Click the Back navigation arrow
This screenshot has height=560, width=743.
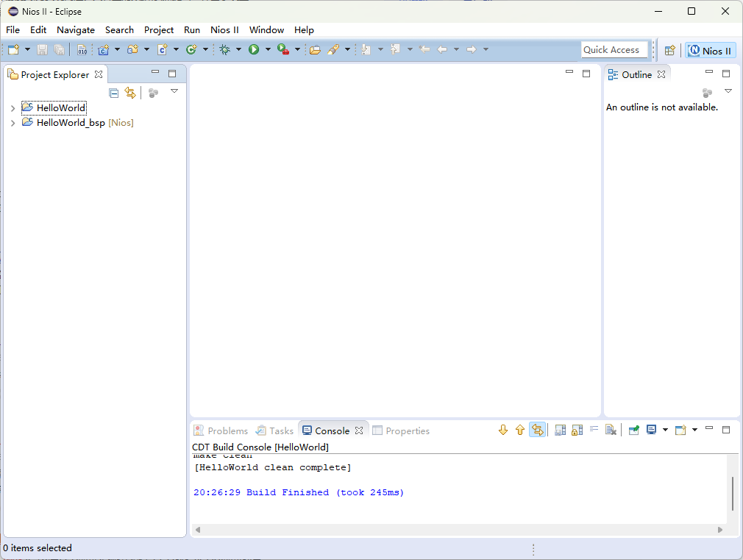pyautogui.click(x=442, y=49)
